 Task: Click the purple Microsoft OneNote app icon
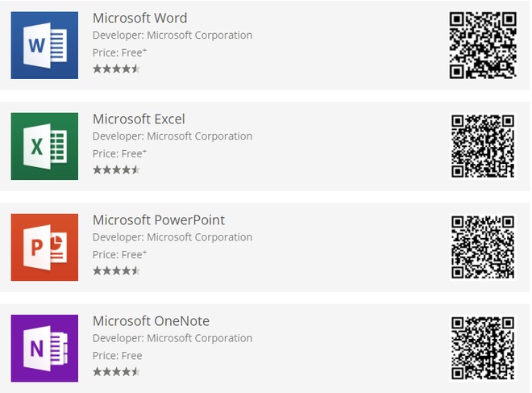[x=44, y=348]
